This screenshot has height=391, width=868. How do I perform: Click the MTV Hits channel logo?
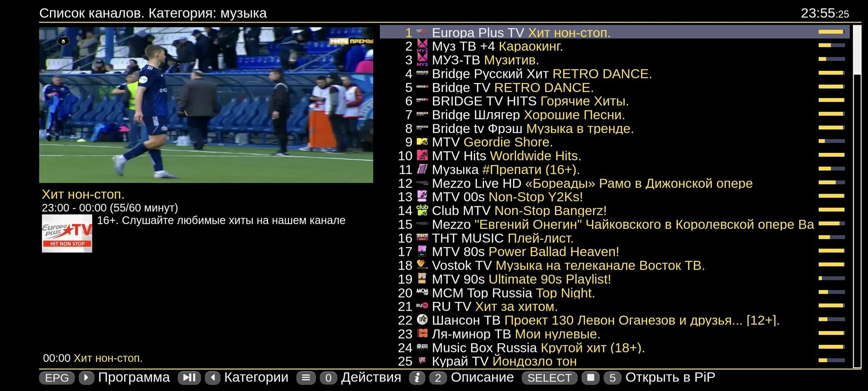pyautogui.click(x=422, y=156)
